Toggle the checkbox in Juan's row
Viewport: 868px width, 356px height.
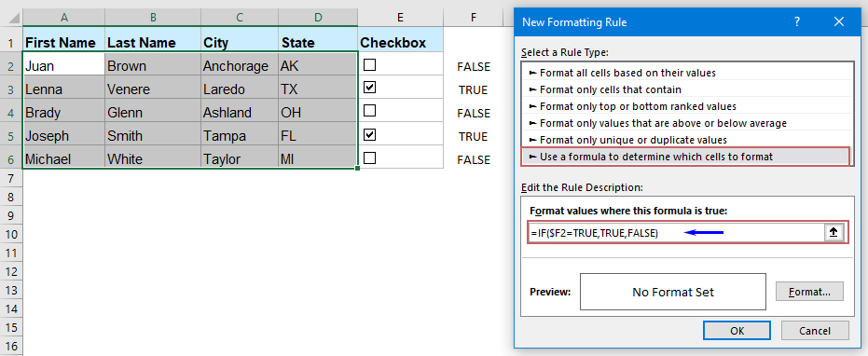coord(369,65)
